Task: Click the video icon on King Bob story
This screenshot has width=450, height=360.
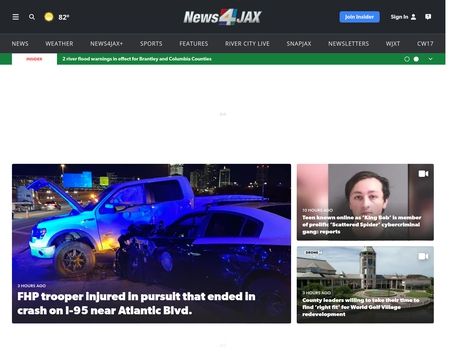Action: (x=423, y=174)
